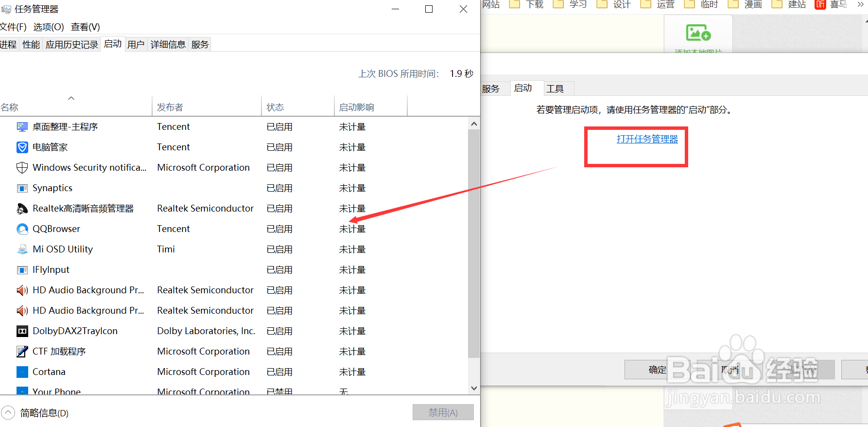Click Tencent publisher in 电脑管家 row
The image size is (868, 427).
pos(173,147)
